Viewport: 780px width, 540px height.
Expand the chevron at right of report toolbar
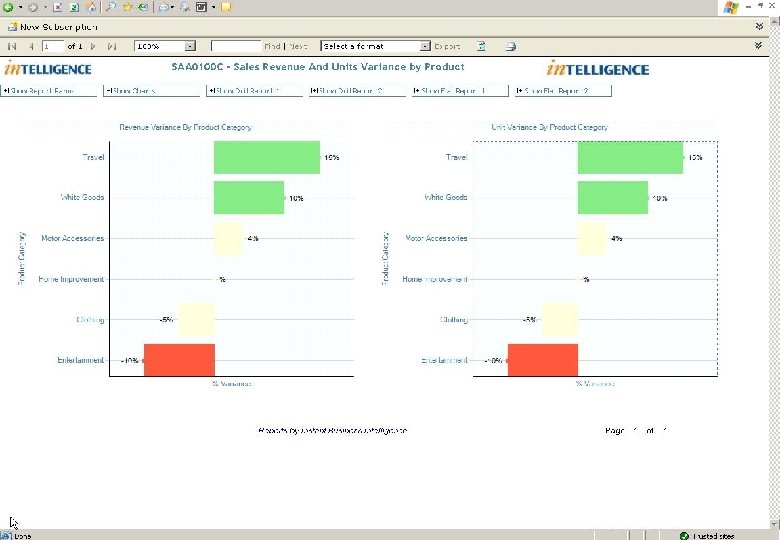point(759,46)
